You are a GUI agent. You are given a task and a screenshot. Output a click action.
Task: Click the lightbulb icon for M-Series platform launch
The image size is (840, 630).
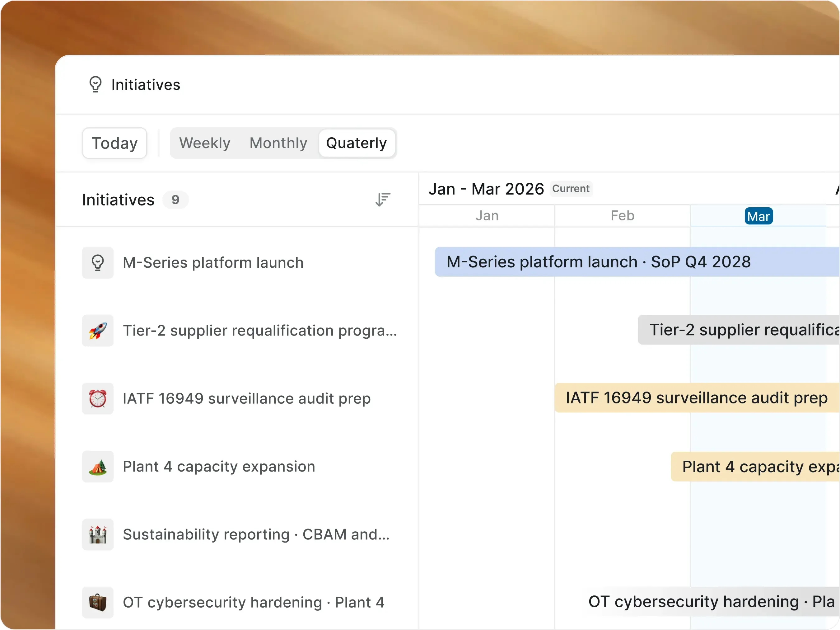[98, 263]
